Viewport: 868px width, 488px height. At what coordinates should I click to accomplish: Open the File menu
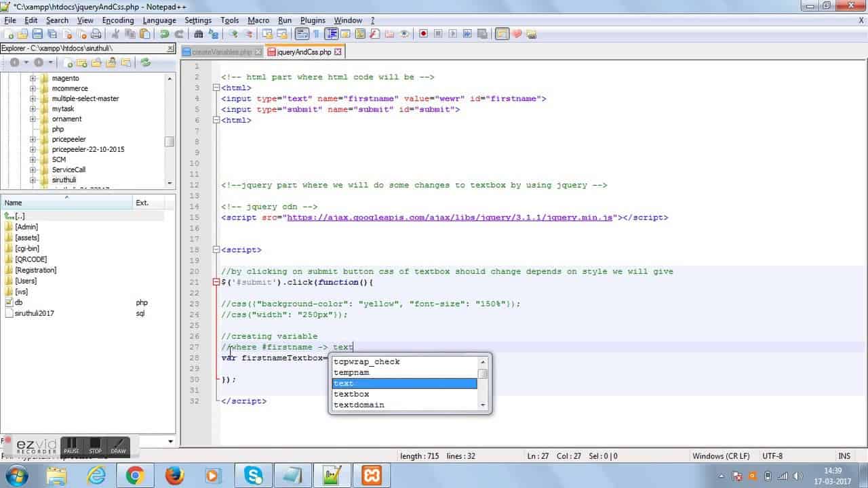click(x=10, y=20)
